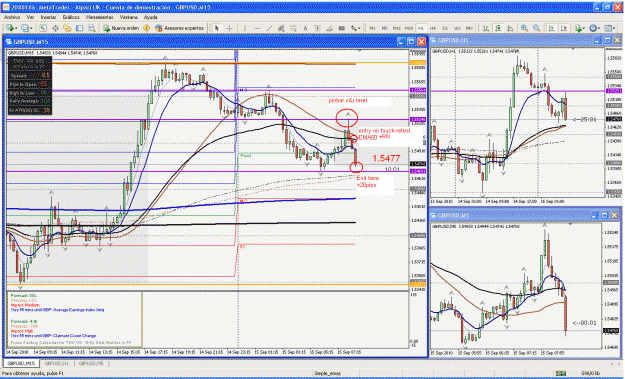Switch timeframe to M15
Screen dimensions: 625x379
(x=397, y=28)
